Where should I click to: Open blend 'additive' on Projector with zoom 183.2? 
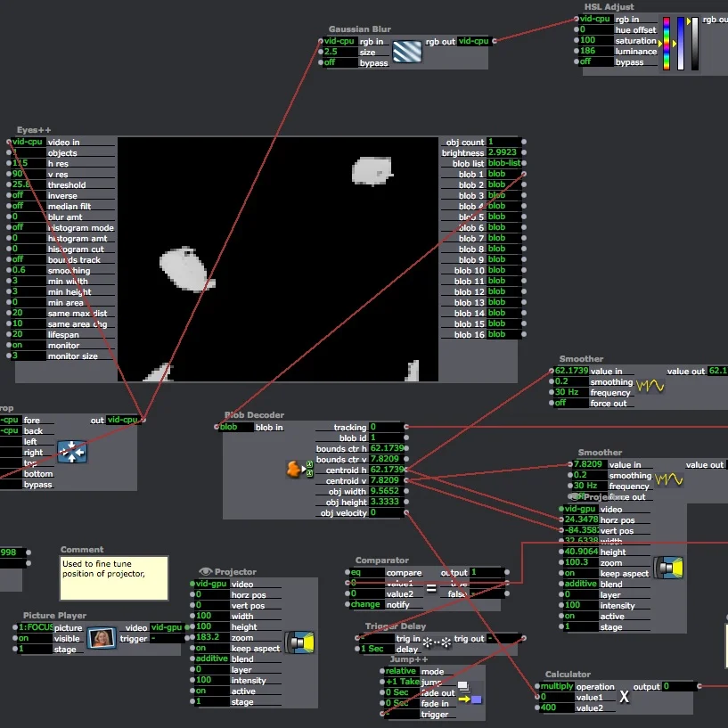[x=212, y=658]
